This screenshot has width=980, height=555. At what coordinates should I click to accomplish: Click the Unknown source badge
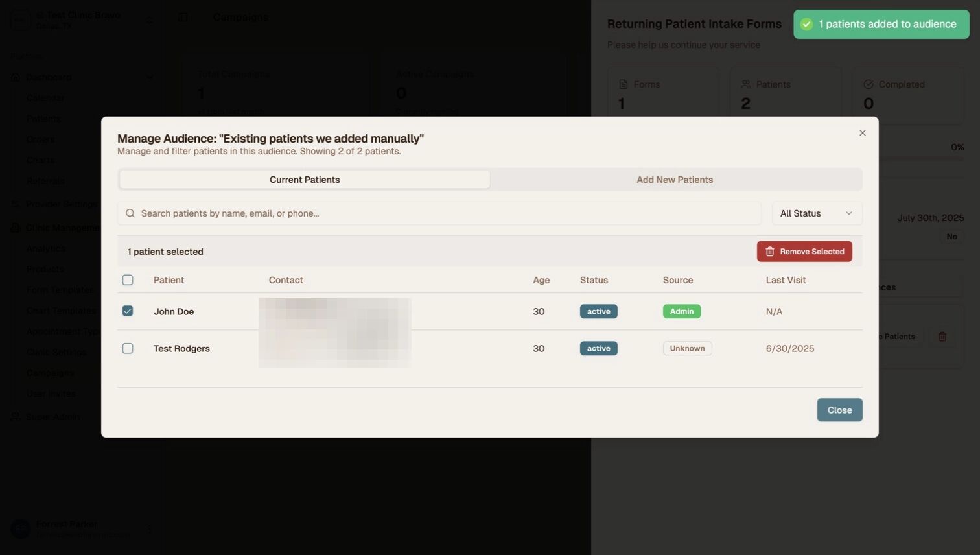click(x=688, y=348)
